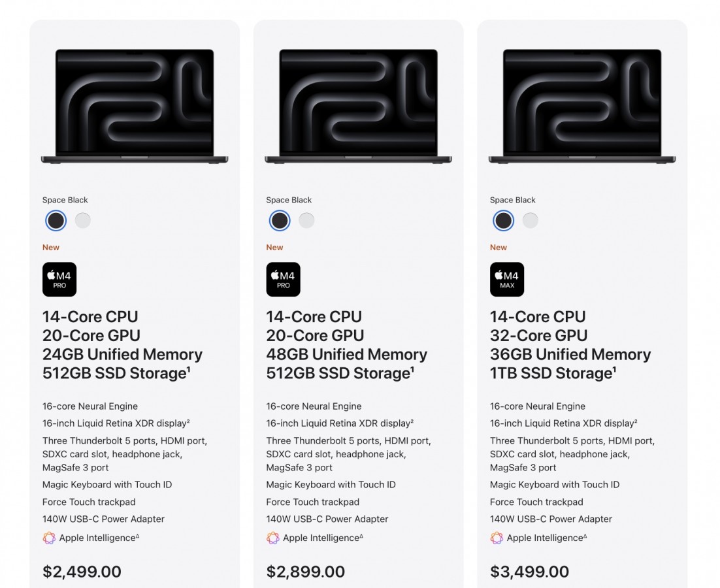Click the MacBook Pro image in the 24GB card
The image size is (720, 588).
click(x=135, y=106)
